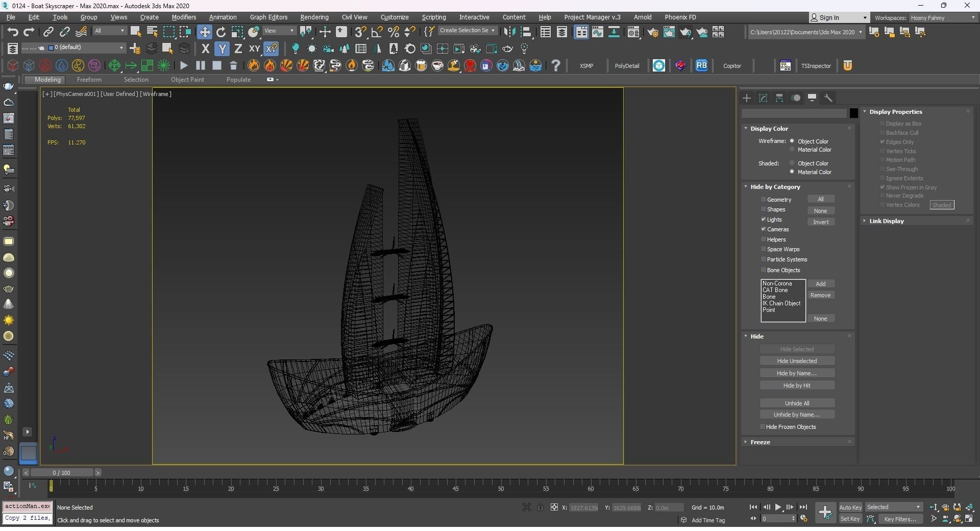
Task: Click the Set Keys plus button
Action: [825, 513]
